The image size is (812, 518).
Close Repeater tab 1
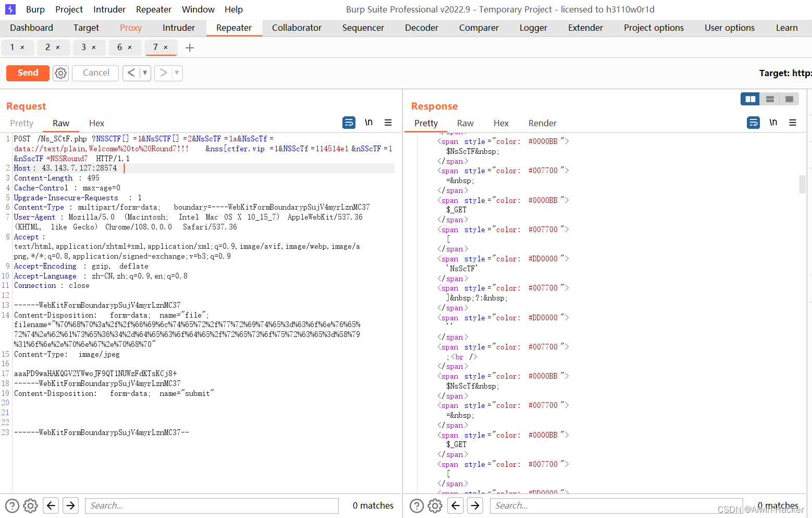point(22,47)
